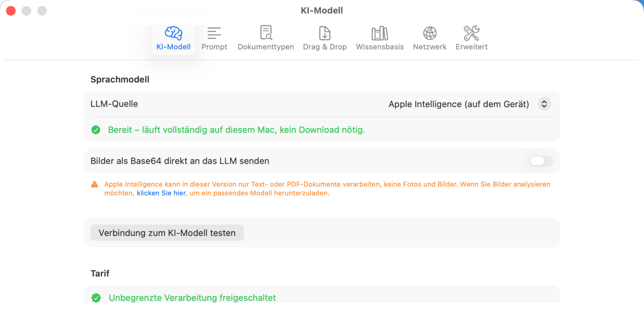
Task: Open the Erweitert settings tab
Action: click(x=471, y=39)
